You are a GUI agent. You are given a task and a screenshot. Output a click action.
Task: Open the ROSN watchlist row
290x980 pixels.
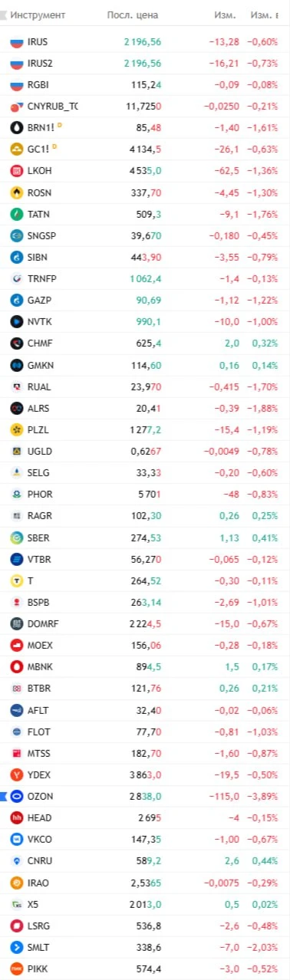145,192
